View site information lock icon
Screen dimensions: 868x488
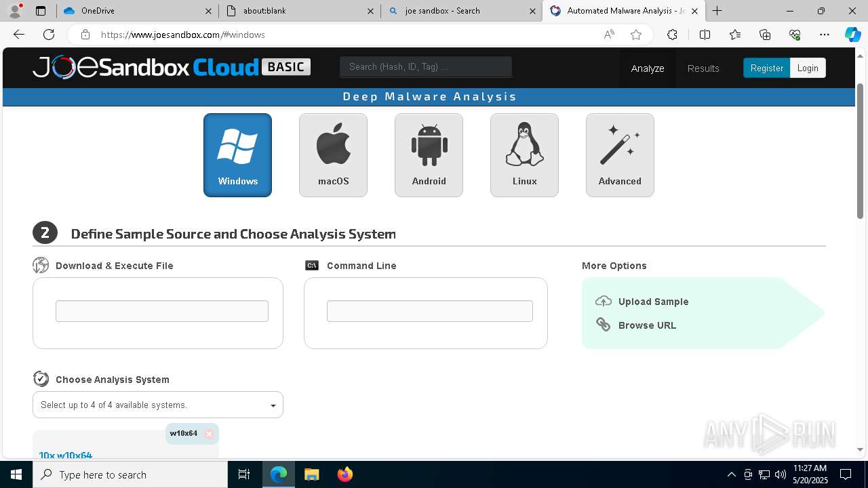(85, 35)
